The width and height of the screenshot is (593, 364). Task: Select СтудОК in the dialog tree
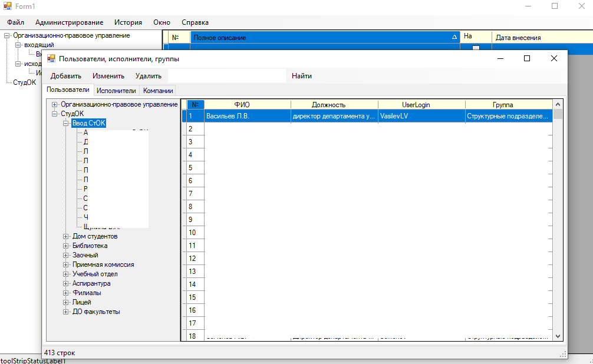(x=73, y=114)
